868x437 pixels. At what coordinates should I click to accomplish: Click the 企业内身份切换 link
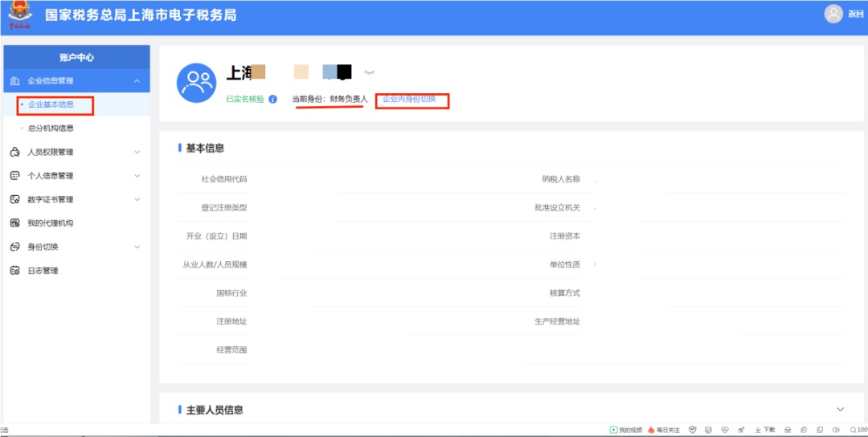409,100
